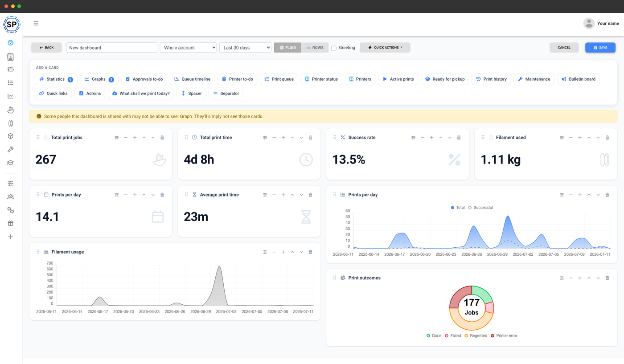This screenshot has width=624, height=364.
Task: Grab the drag handle of Filament usage card
Action: pos(38,252)
